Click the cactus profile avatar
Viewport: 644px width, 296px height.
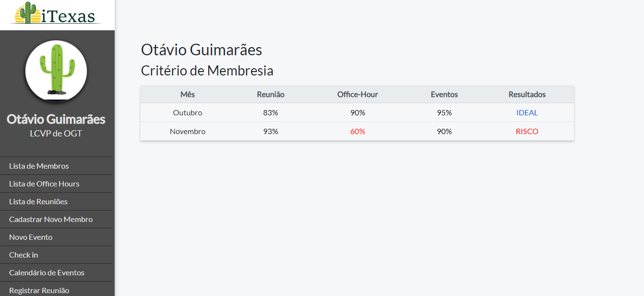coord(56,71)
